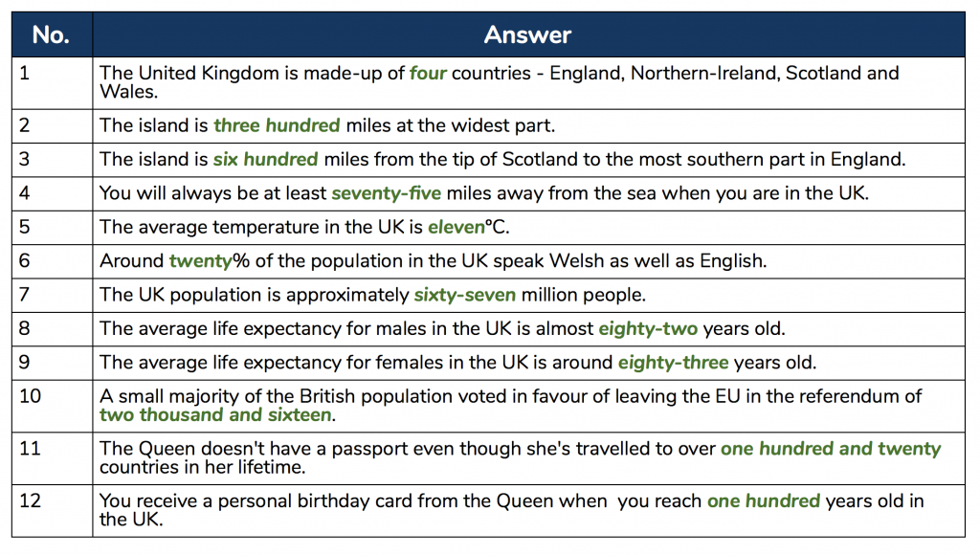Click the green 'six hundred' text
Viewport: 980px width, 556px height.
[266, 159]
